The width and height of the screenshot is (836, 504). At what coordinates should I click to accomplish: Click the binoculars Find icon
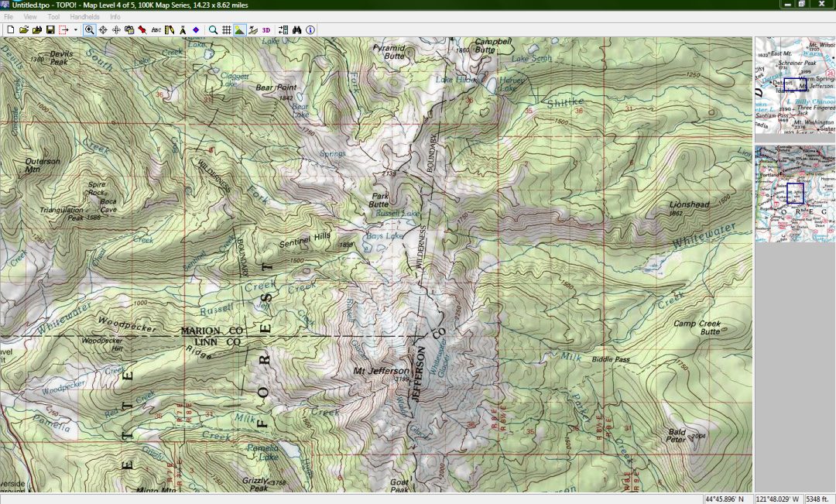point(296,30)
